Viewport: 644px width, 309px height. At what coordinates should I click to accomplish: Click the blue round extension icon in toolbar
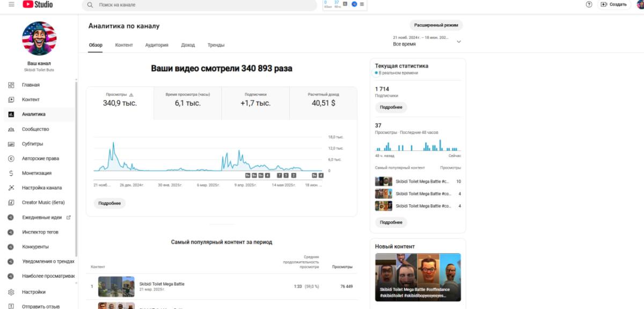coord(354,4)
